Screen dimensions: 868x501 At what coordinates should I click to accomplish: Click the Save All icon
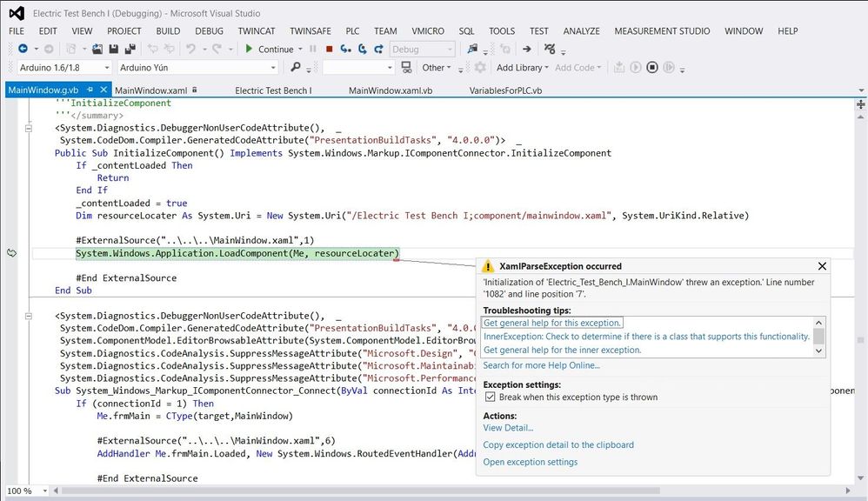click(130, 49)
